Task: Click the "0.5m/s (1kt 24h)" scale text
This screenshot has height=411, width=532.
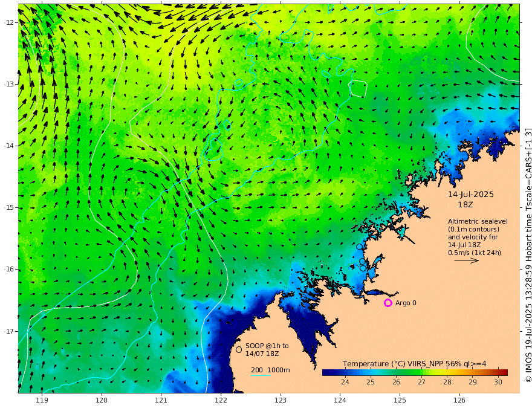Action: (475, 253)
